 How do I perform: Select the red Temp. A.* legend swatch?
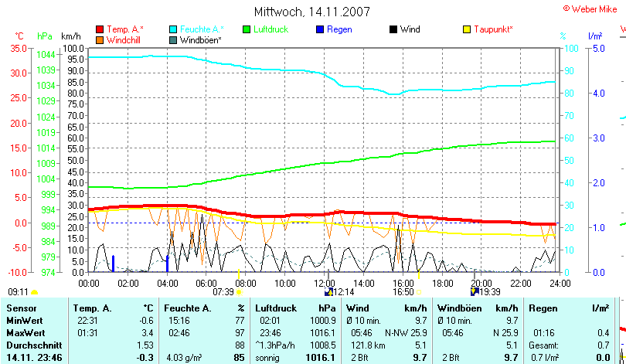[x=100, y=29]
